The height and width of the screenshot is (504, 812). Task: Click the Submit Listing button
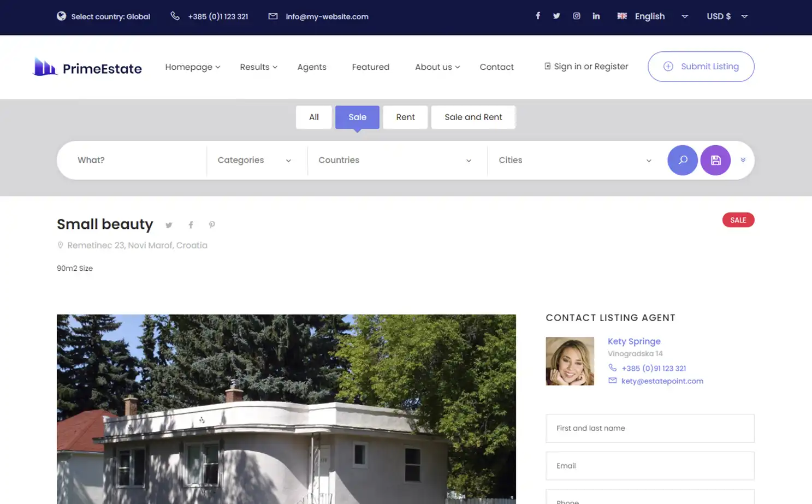(701, 67)
